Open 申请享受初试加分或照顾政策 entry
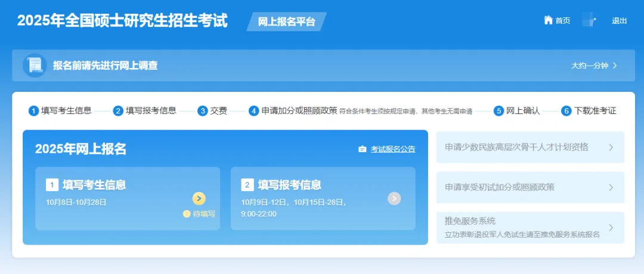This screenshot has width=644, height=274. tap(530, 187)
